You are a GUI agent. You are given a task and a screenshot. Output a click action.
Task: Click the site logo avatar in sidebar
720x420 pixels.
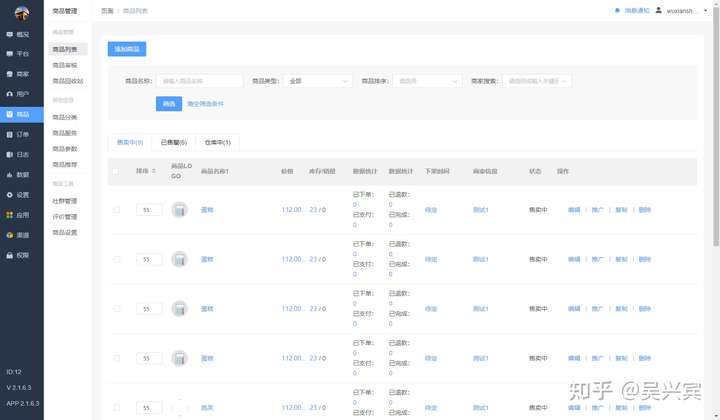click(x=22, y=13)
